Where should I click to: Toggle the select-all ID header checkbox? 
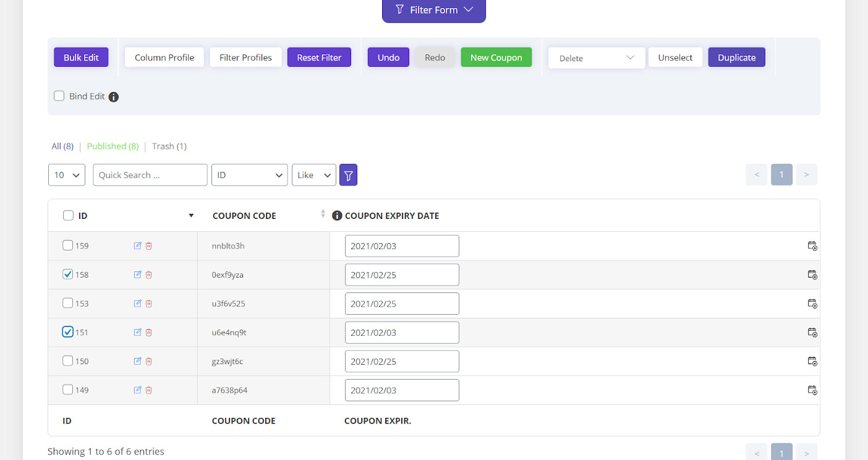(68, 215)
